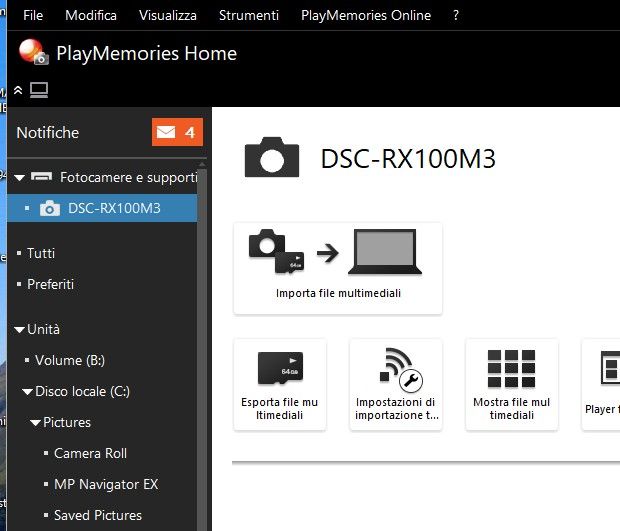Viewport: 620px width, 531px height.
Task: Click the computer monitor icon below title
Action: tap(39, 91)
